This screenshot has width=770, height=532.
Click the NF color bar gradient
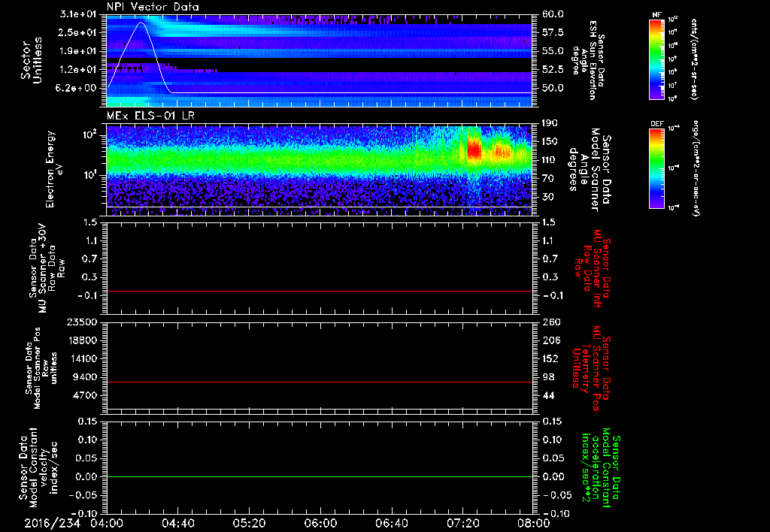point(657,59)
